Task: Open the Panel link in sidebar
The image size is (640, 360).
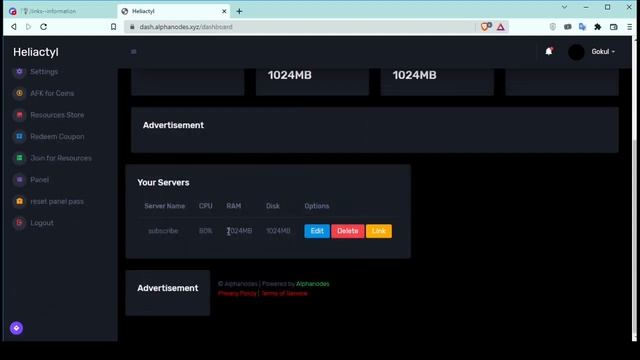Action: coord(31,180)
